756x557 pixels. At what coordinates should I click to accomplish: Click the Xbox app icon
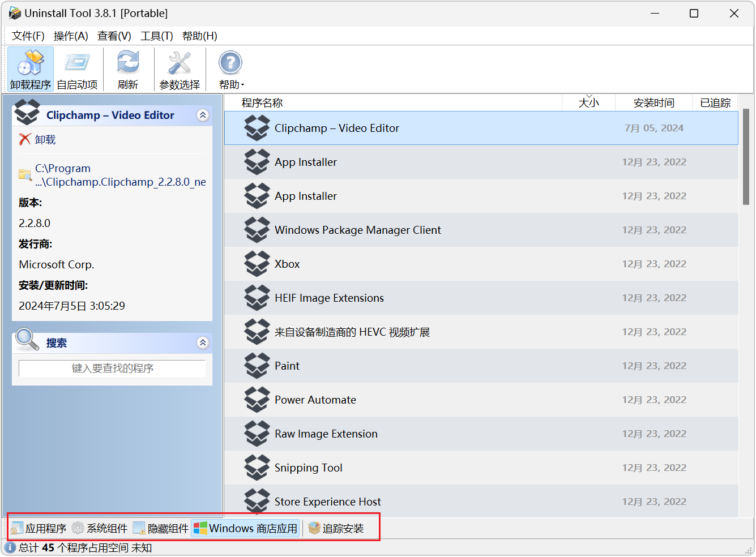(257, 264)
